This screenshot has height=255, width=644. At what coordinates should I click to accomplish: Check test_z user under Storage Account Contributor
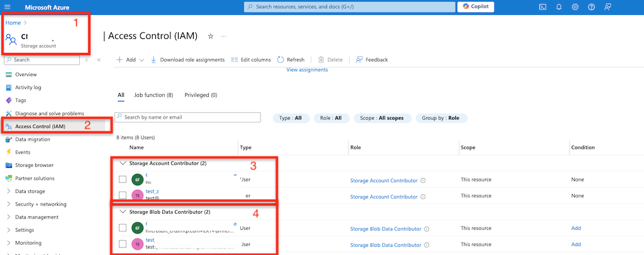pos(123,195)
